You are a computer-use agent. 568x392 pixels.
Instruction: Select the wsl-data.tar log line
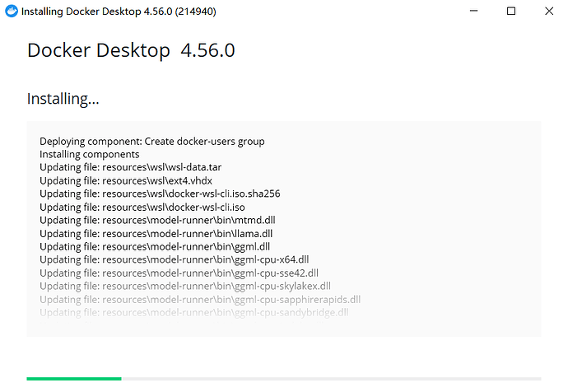coord(130,167)
